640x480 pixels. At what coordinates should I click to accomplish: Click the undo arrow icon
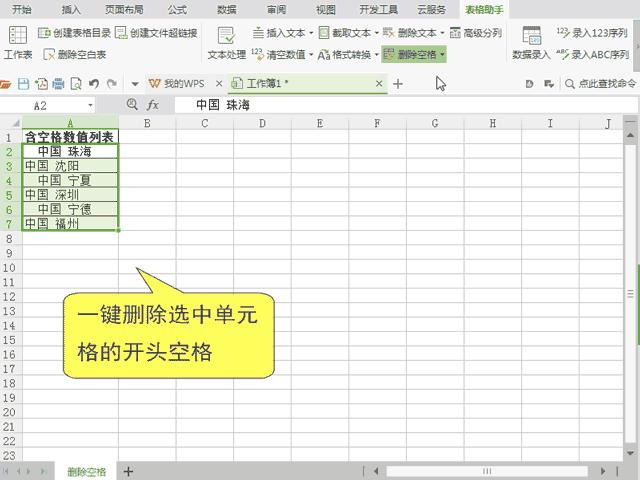pyautogui.click(x=94, y=84)
